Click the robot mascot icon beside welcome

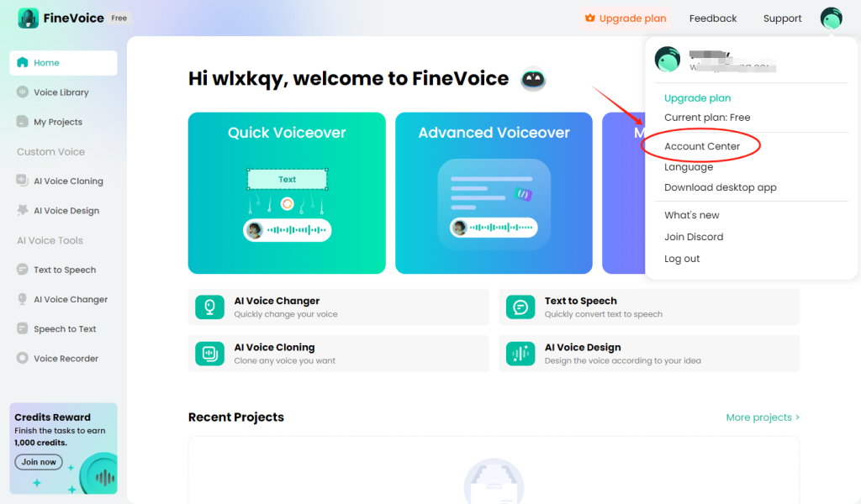tap(532, 80)
